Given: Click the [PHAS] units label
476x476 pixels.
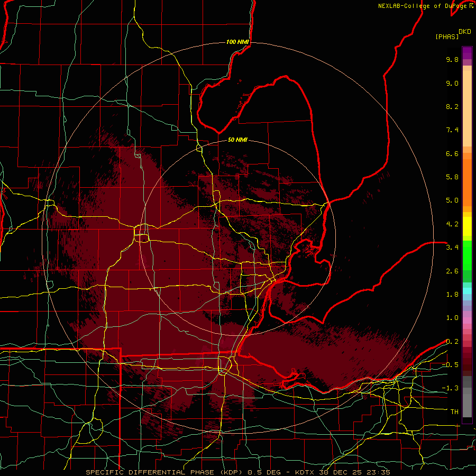Looking at the screenshot, I should tap(447, 36).
